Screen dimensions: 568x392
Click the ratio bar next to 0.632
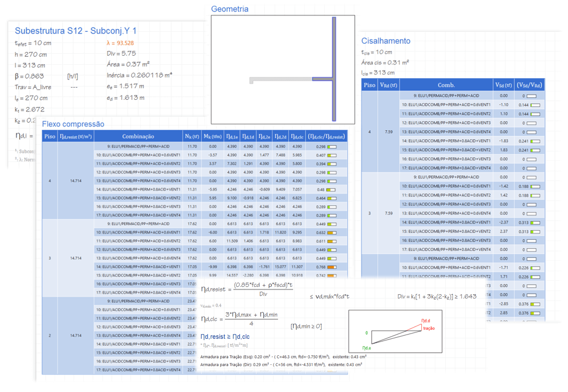[332, 233]
